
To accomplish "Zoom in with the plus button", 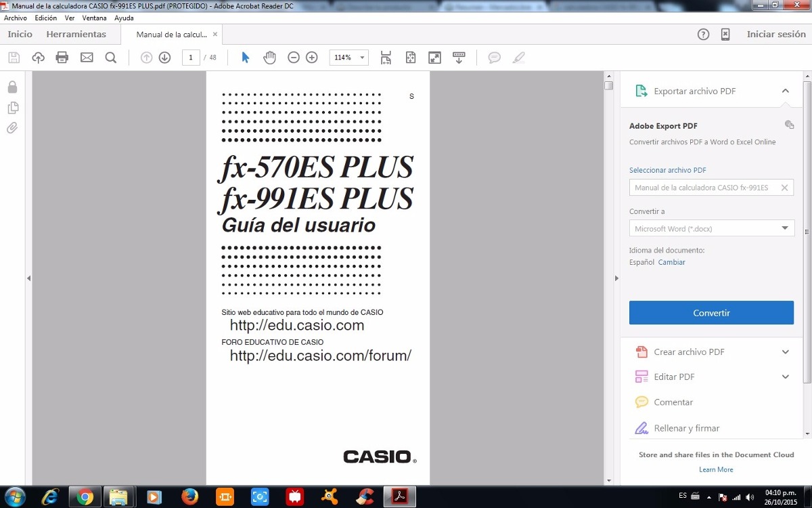I will pyautogui.click(x=312, y=58).
